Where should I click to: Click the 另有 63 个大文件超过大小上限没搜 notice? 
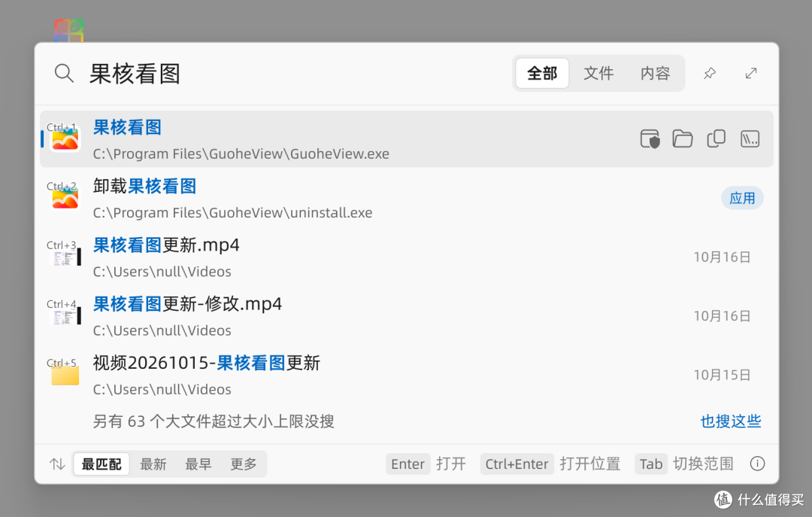214,421
